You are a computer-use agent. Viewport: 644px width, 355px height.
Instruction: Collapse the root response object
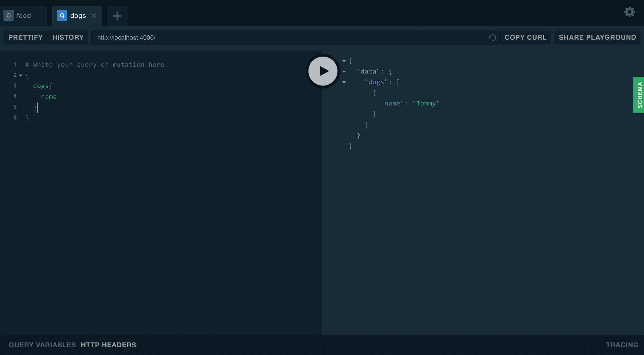pyautogui.click(x=344, y=61)
